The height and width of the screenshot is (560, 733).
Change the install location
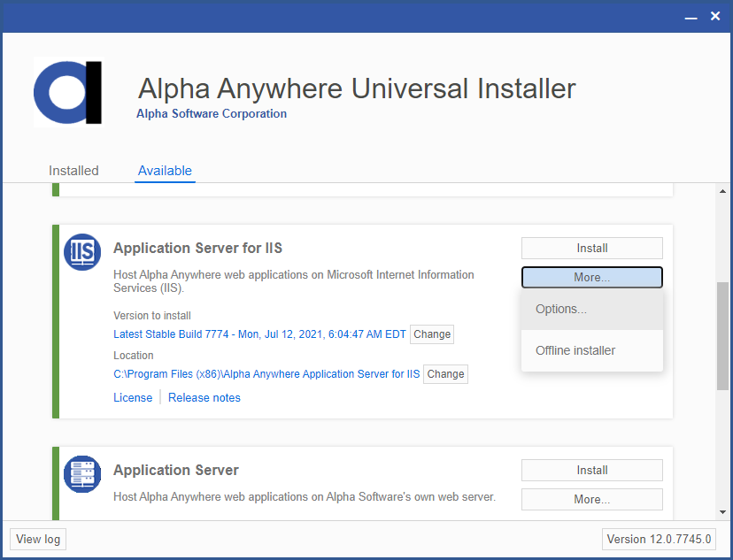(x=445, y=374)
